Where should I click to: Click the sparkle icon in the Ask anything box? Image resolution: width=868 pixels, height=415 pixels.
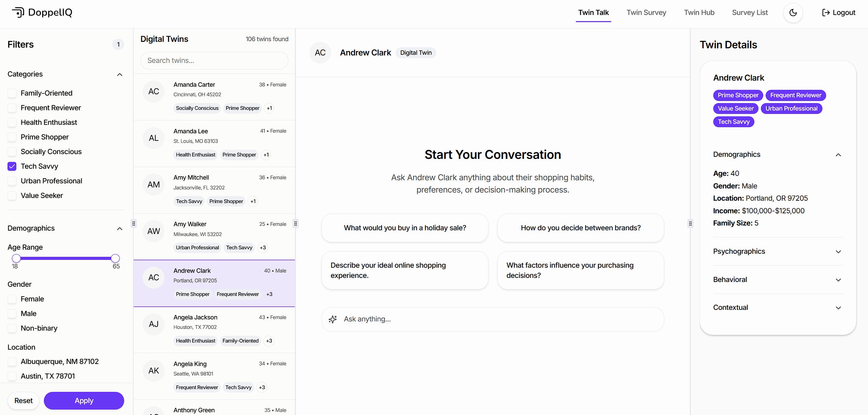coord(333,319)
